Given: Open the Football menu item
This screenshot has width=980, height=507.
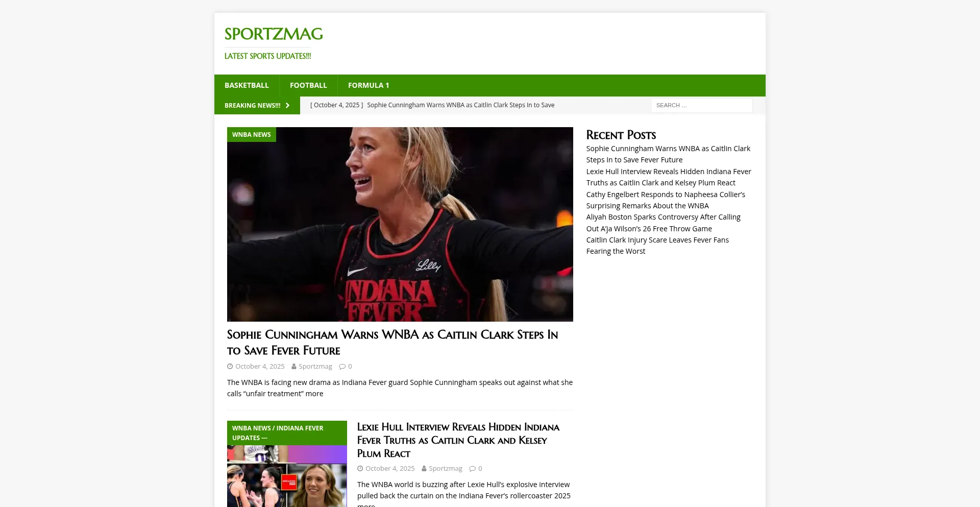Looking at the screenshot, I should (308, 85).
